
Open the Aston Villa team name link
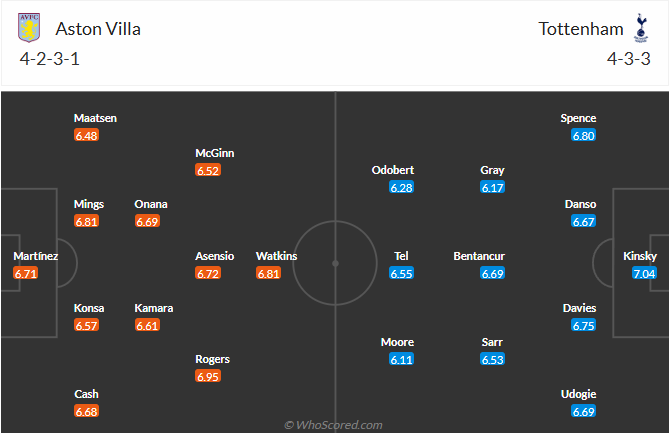pos(98,28)
